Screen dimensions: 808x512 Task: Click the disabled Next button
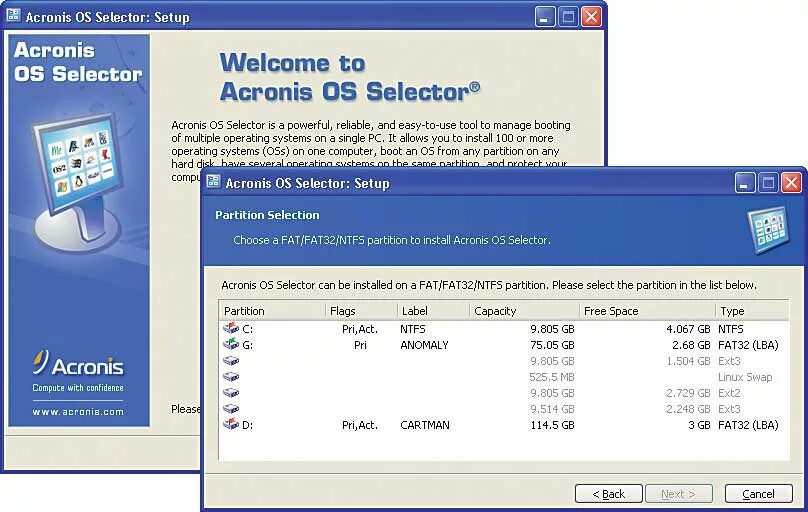click(x=678, y=493)
